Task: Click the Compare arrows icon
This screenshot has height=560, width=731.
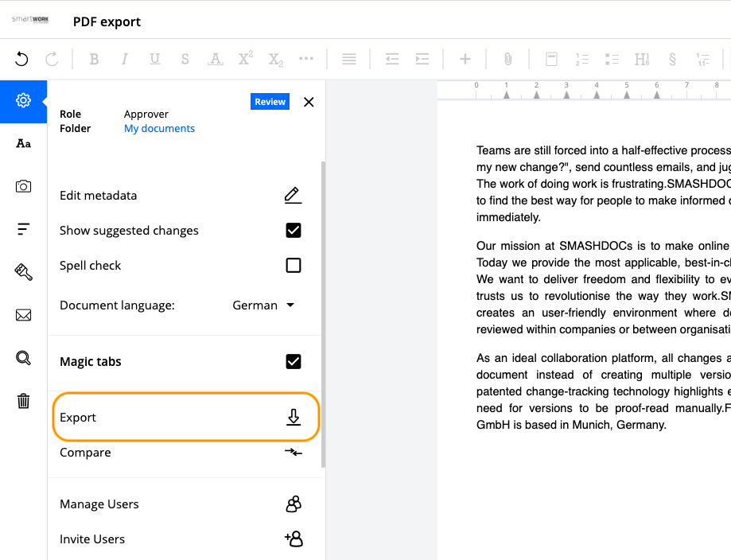Action: coord(294,453)
